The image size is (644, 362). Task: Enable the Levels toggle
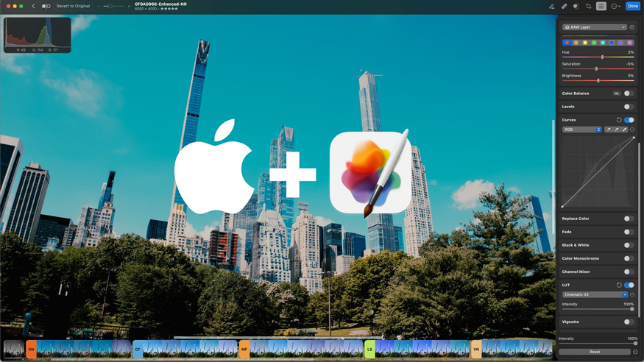click(629, 107)
